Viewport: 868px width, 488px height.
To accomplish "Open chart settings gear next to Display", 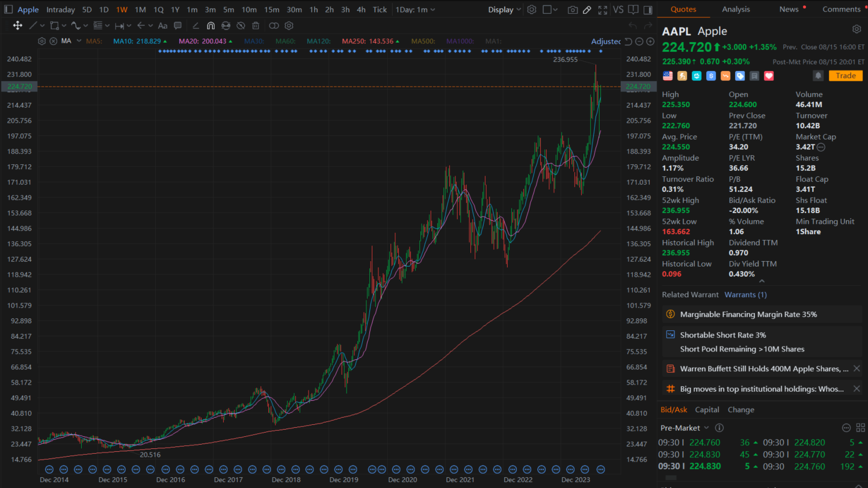I will (x=532, y=10).
